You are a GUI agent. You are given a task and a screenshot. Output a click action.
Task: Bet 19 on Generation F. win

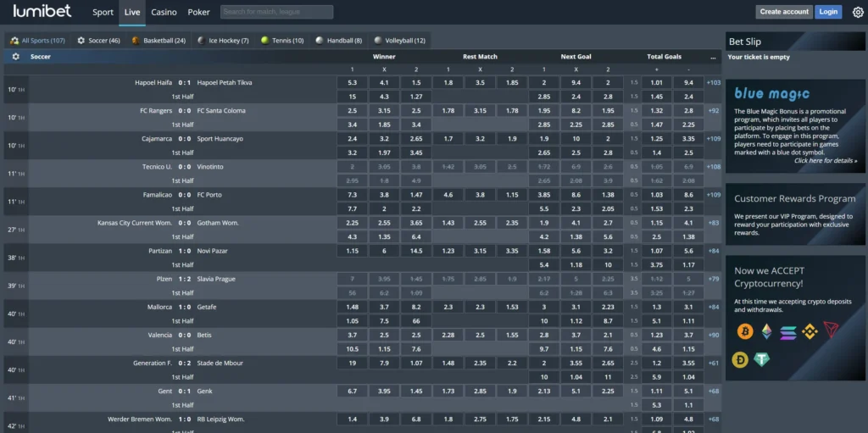[352, 364]
